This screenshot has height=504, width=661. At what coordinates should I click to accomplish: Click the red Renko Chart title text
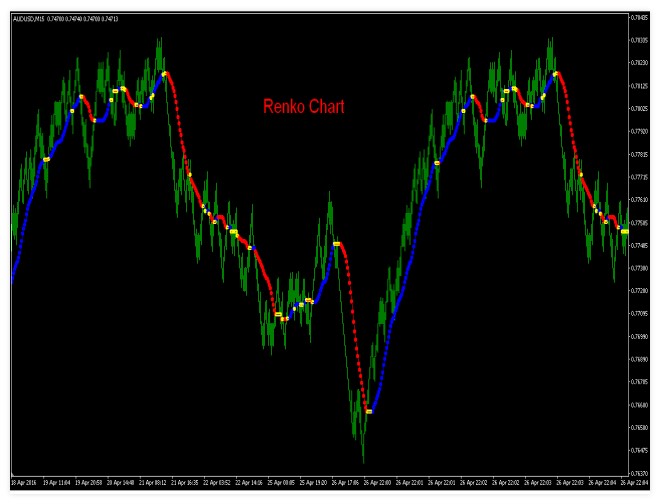pyautogui.click(x=304, y=107)
